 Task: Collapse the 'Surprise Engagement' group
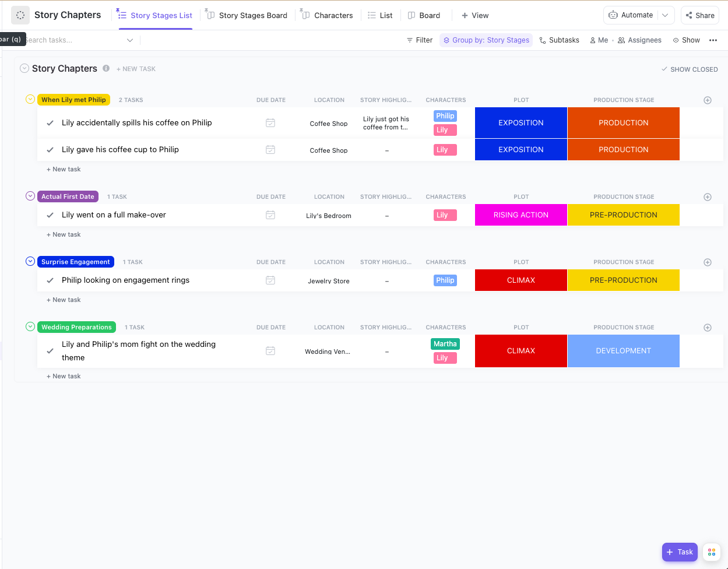coord(30,261)
